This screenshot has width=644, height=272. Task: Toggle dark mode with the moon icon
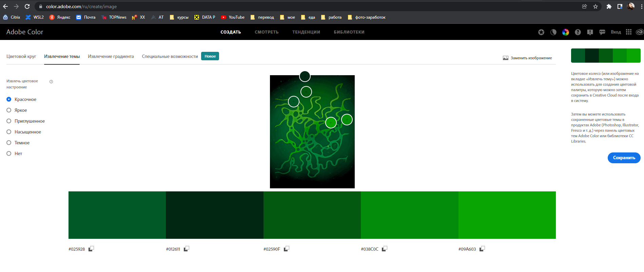tap(553, 32)
